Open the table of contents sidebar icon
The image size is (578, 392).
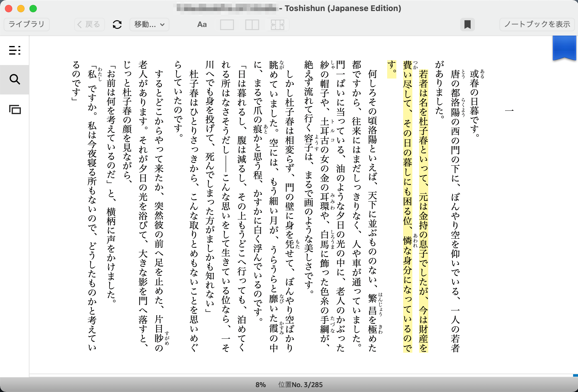tap(15, 50)
